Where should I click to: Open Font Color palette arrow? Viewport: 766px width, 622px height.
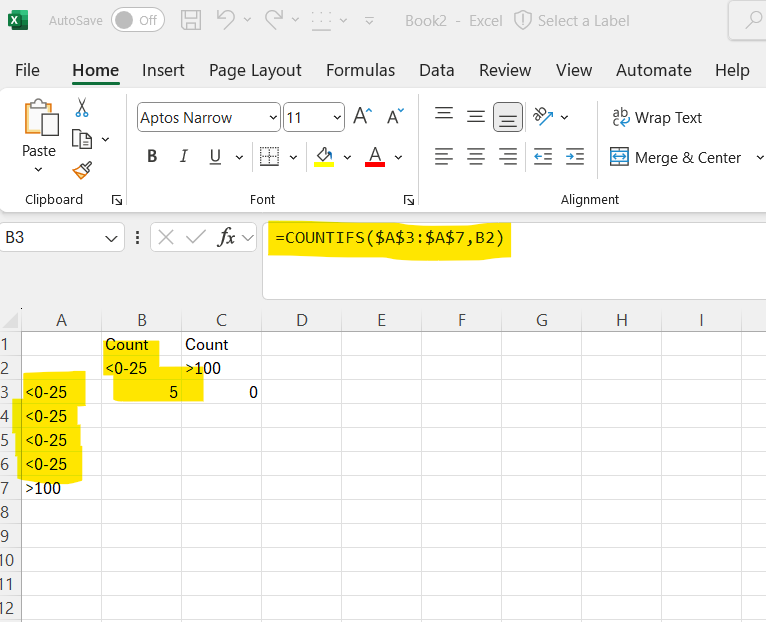point(398,157)
